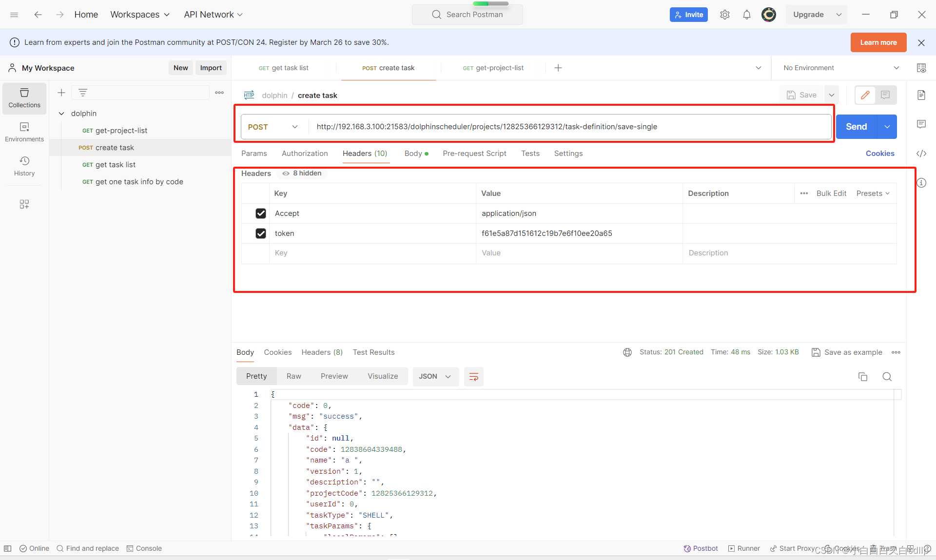Open the Cookies link
The height and width of the screenshot is (560, 936).
tap(880, 154)
